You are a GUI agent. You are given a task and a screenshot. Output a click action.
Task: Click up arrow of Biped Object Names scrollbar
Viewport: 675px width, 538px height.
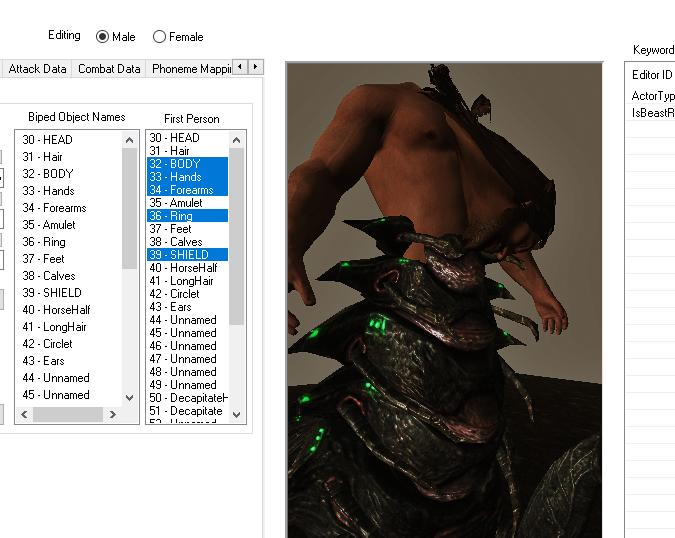130,140
